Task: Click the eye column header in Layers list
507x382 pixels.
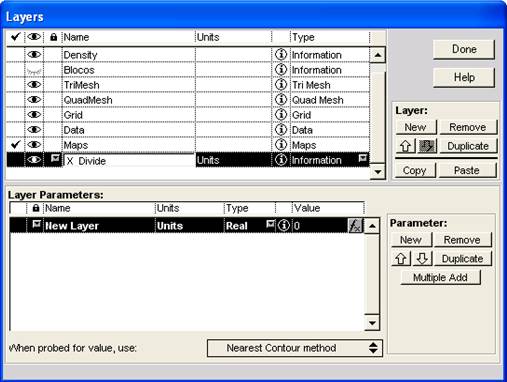Action: tap(34, 37)
